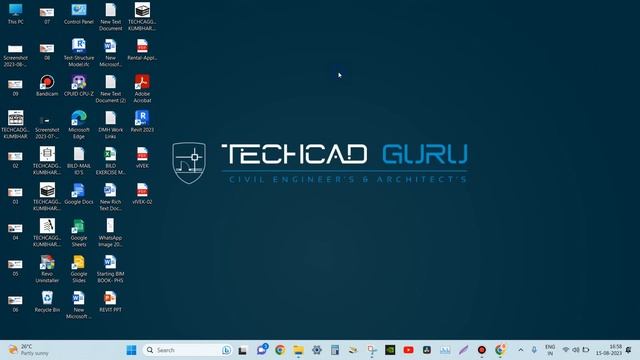Select the Rental-Appl PDF file
This screenshot has width=640, height=360.
[142, 50]
